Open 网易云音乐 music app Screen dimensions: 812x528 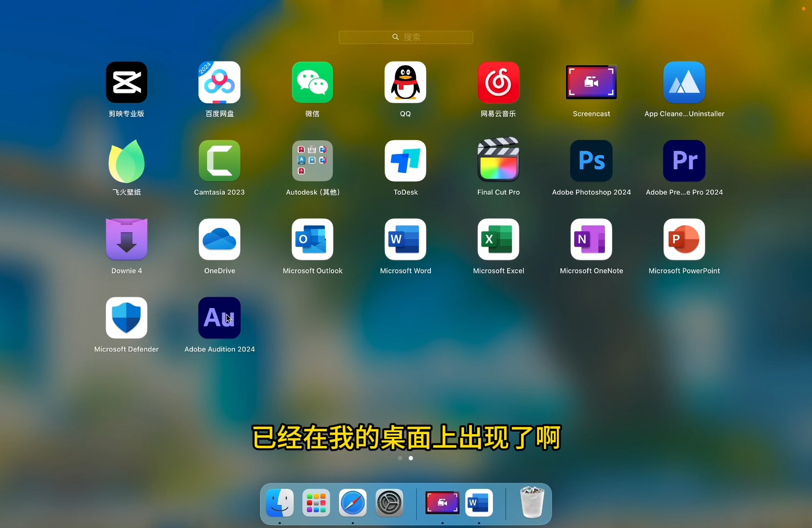click(498, 82)
